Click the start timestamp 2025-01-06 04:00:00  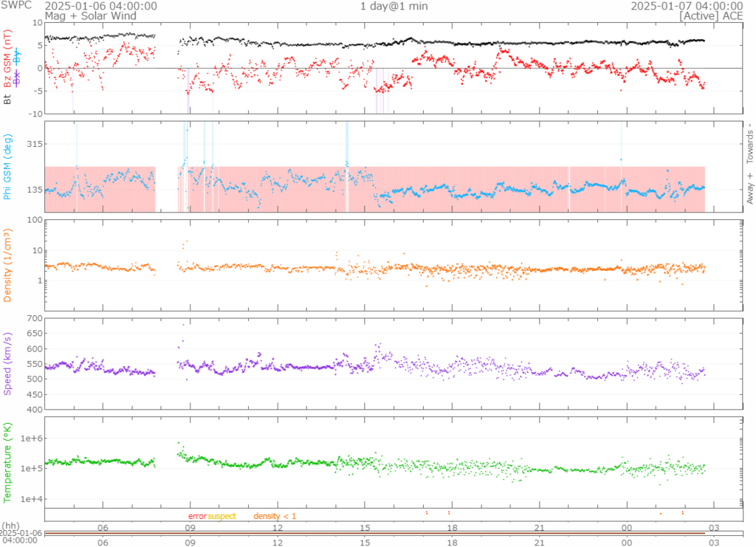[x=101, y=6]
